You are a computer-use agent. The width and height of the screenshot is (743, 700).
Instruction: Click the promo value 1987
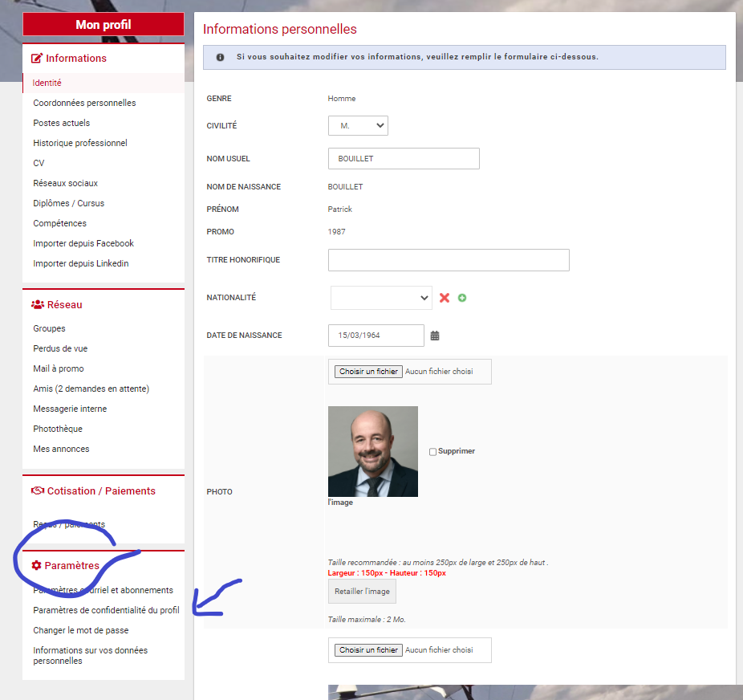pyautogui.click(x=336, y=232)
